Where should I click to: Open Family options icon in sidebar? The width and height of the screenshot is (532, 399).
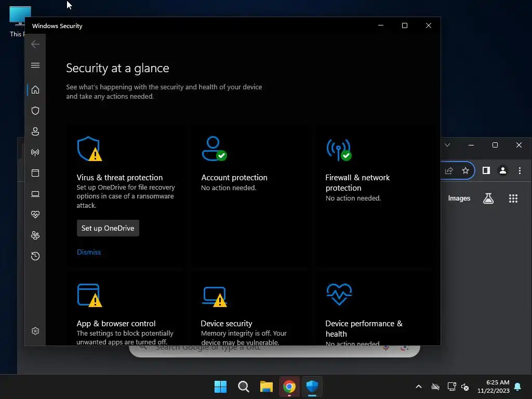(35, 235)
